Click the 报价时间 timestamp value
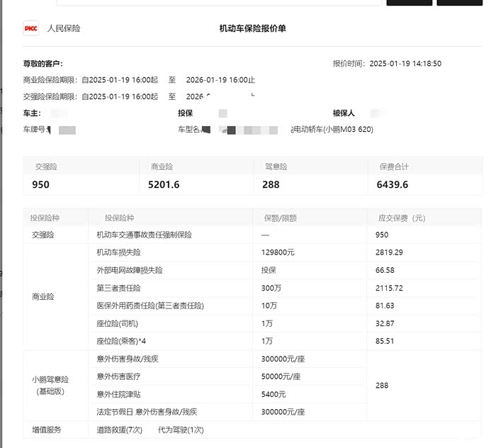The width and height of the screenshot is (496, 448). coord(405,64)
